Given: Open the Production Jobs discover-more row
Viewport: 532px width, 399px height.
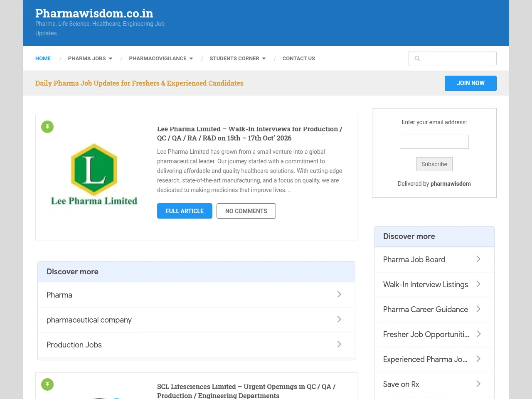Looking at the screenshot, I should click(x=196, y=345).
